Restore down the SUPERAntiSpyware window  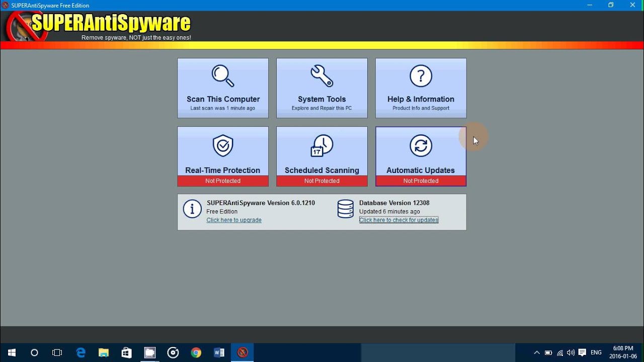coord(611,5)
